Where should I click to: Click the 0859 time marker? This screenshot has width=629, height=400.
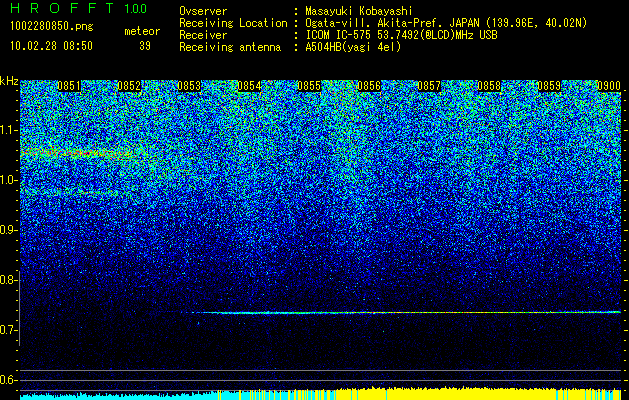point(550,86)
